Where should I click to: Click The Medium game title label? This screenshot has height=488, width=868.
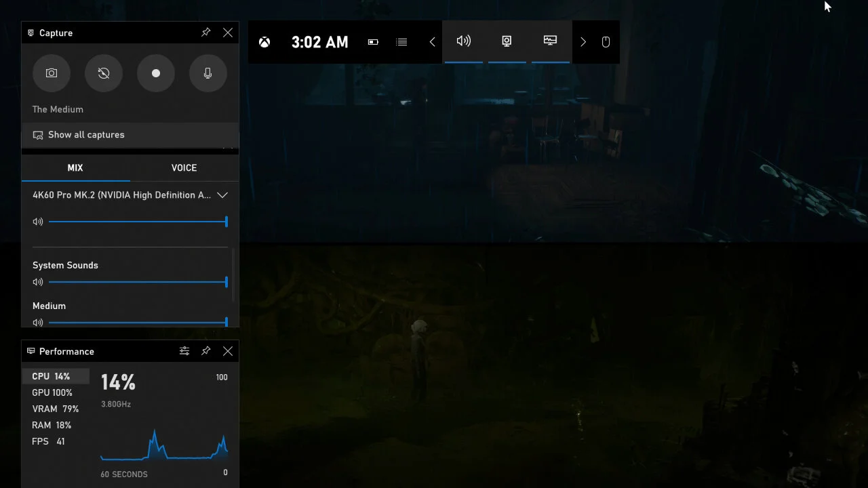[58, 109]
